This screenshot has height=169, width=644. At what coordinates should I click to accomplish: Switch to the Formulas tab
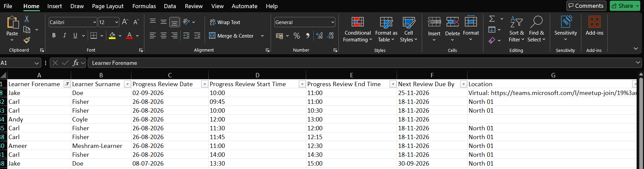tap(144, 6)
